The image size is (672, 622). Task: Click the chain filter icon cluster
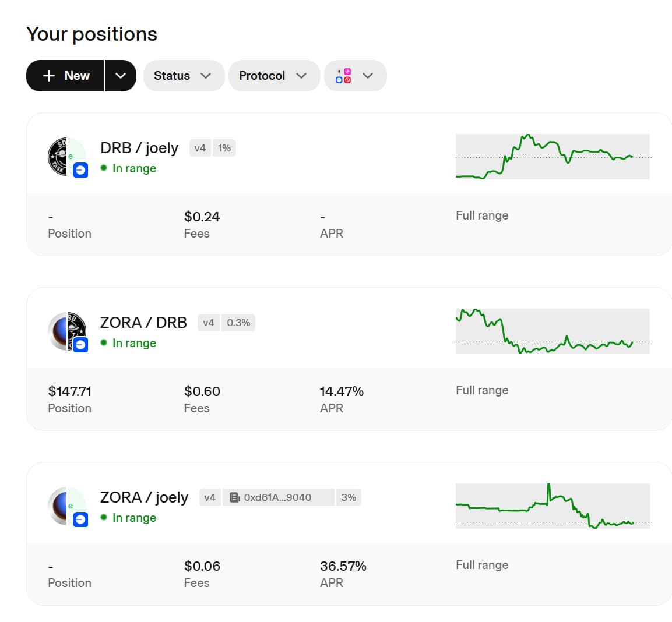[x=343, y=76]
